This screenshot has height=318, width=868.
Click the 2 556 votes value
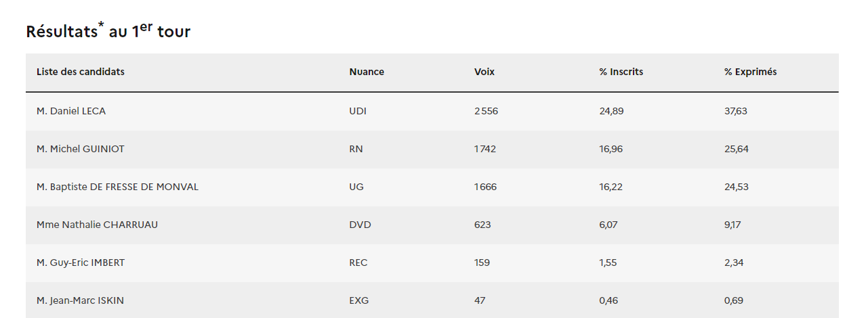tap(486, 111)
